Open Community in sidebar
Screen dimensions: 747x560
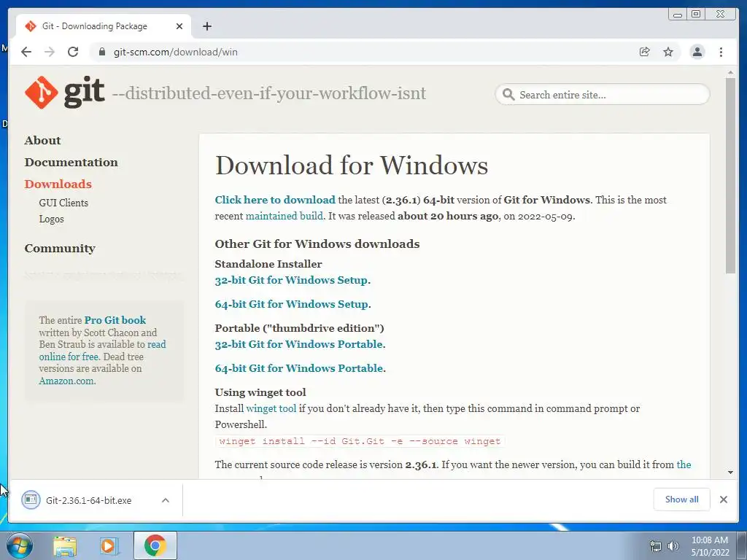coord(60,249)
